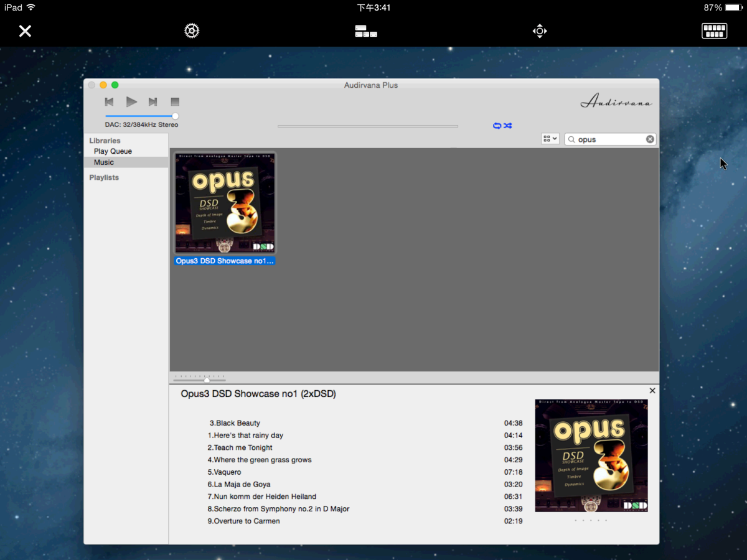The image size is (747, 560).
Task: Click the track progress bar
Action: point(367,126)
